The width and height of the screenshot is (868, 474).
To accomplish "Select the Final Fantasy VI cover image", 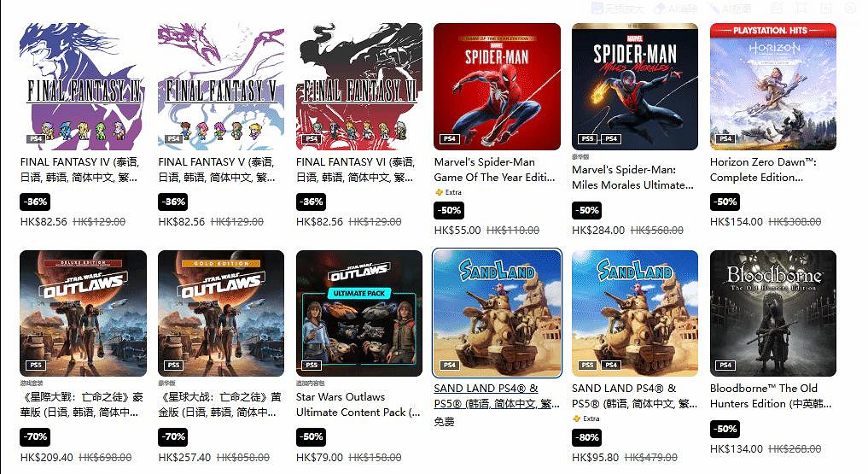I will point(358,86).
